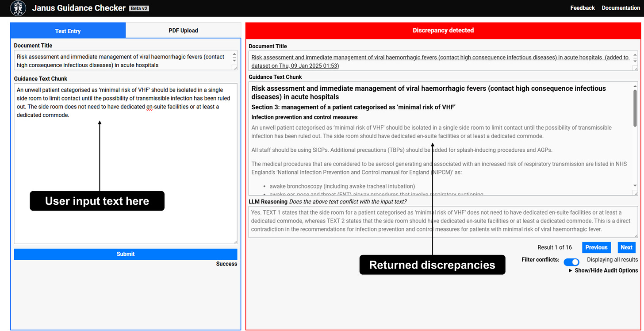The width and height of the screenshot is (644, 331).
Task: Click 'Infection prevention and control measures' subheading
Action: click(304, 117)
